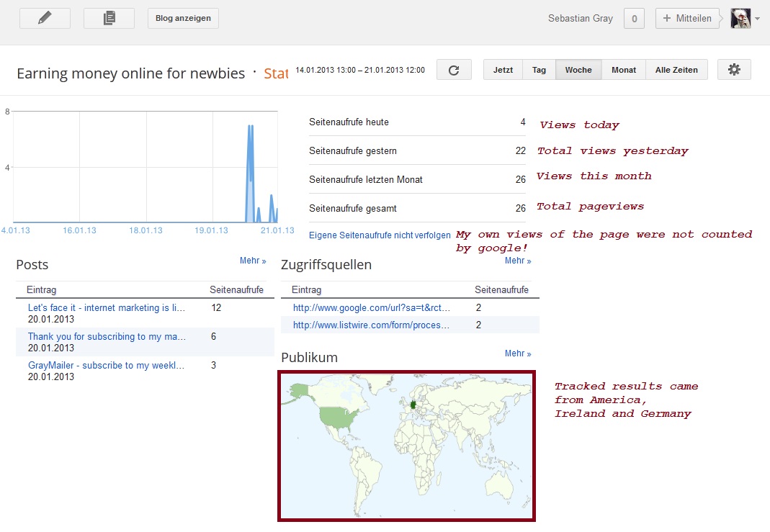
Task: Click the refresh stats icon
Action: (454, 70)
